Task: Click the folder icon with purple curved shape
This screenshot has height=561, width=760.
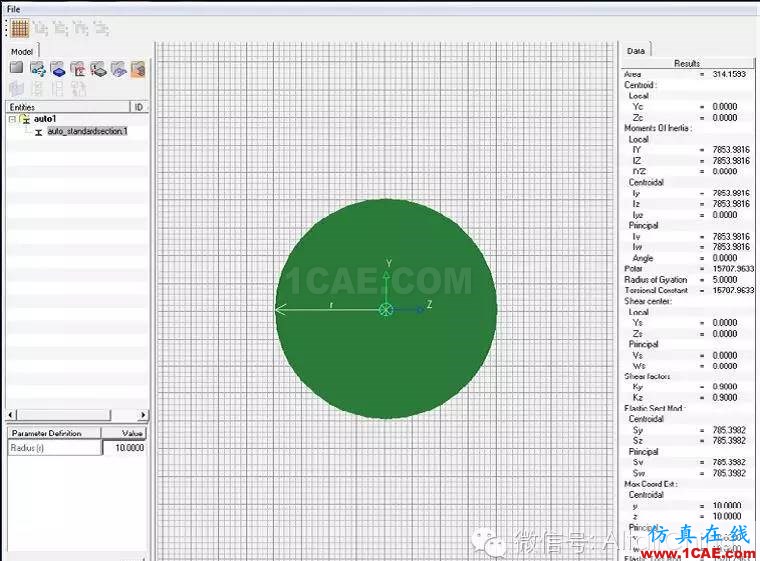Action: tap(119, 69)
